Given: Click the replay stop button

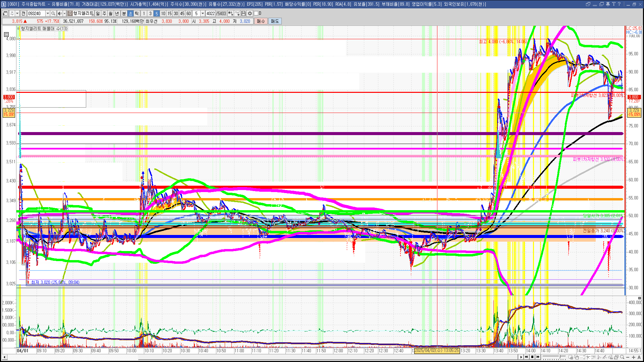Looking at the screenshot, I should (x=532, y=357).
